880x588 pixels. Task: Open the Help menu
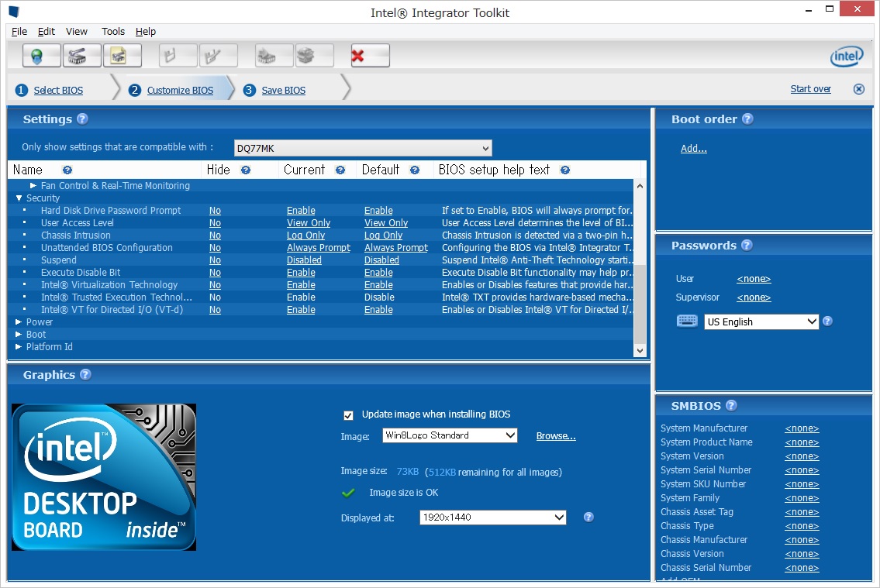(x=145, y=32)
